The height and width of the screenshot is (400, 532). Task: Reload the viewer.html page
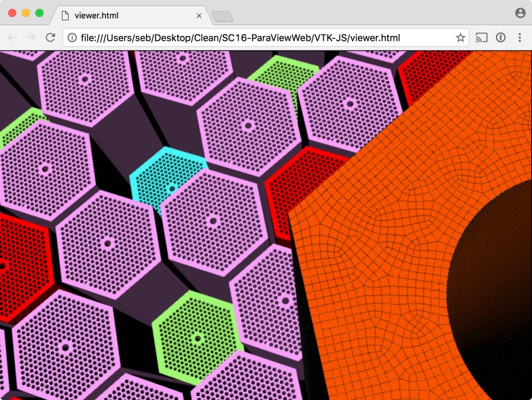(x=50, y=37)
